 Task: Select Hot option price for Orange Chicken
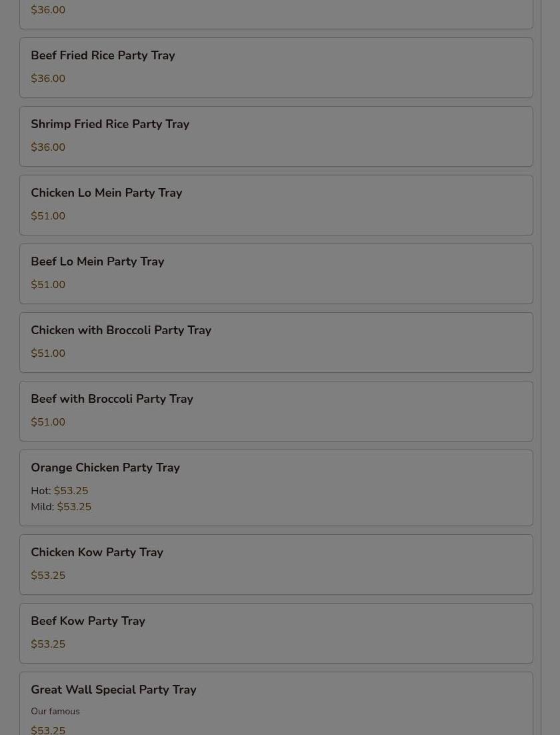71,491
